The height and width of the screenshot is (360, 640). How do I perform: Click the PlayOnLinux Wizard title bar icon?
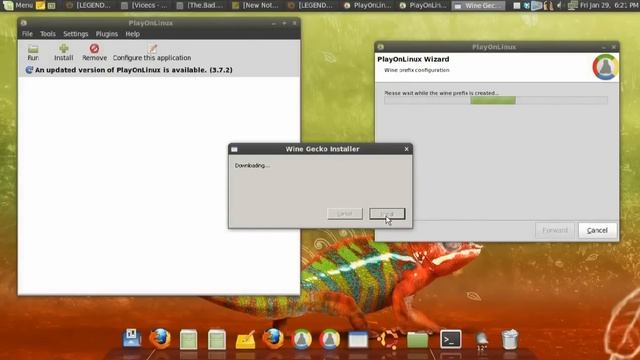[x=380, y=47]
